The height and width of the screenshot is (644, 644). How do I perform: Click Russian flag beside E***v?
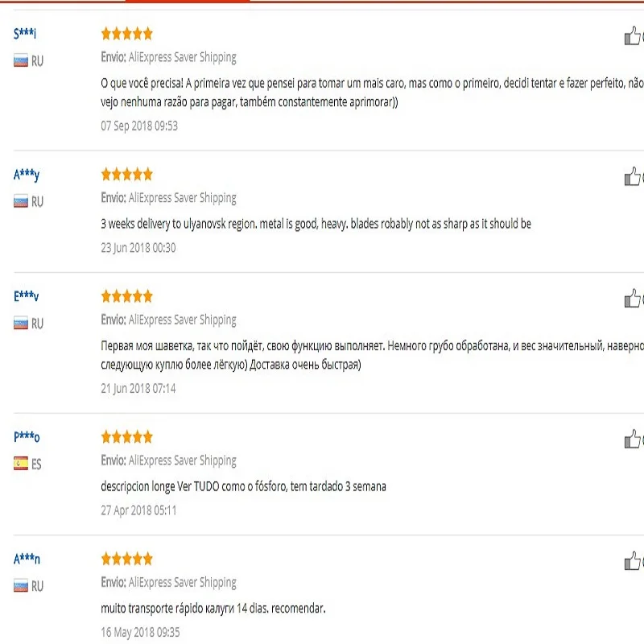tap(21, 323)
